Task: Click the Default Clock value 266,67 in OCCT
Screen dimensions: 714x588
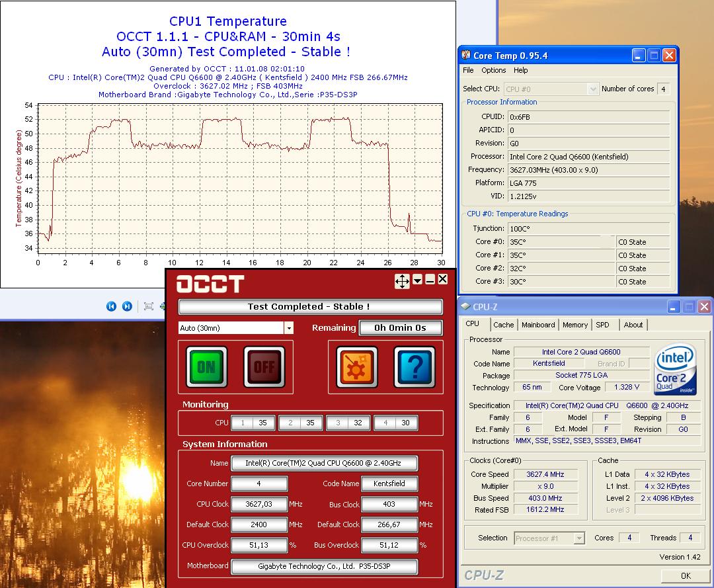Action: point(389,525)
